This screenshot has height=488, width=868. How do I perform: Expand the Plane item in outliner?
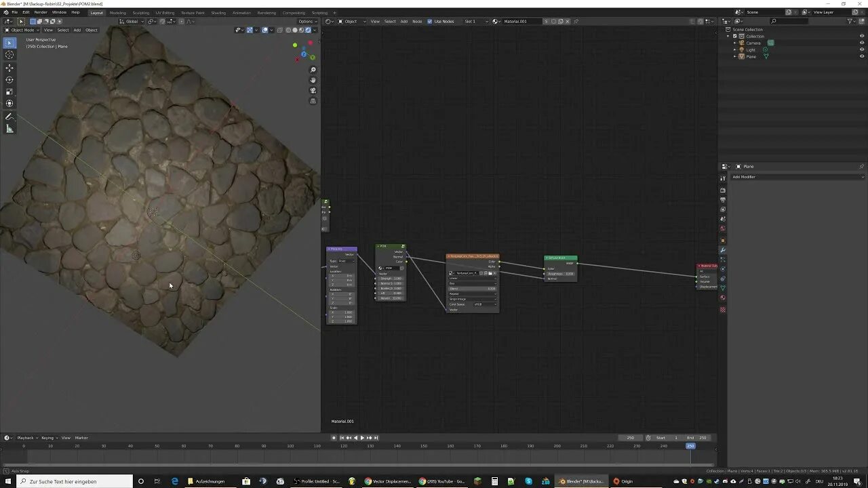(735, 56)
